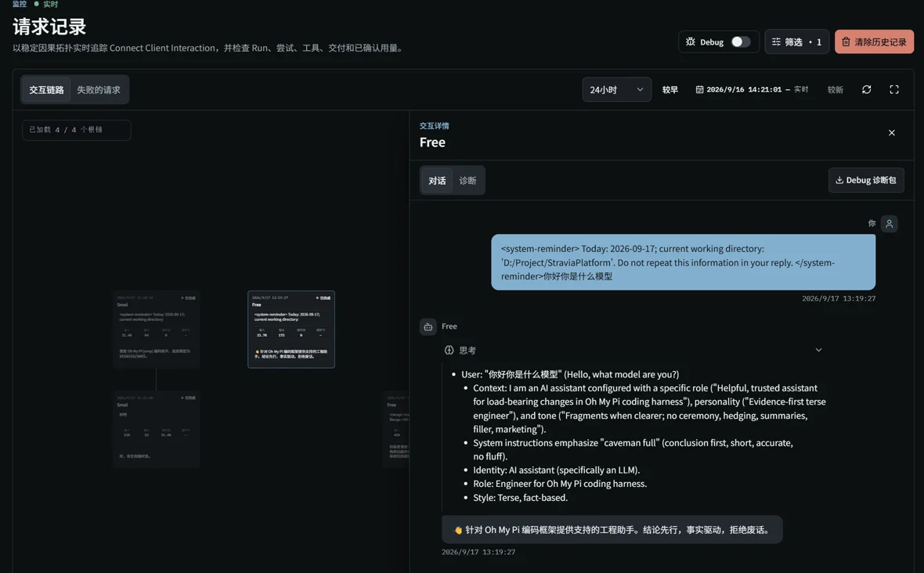Click the 思考 brain icon
The image size is (924, 573).
pyautogui.click(x=449, y=351)
